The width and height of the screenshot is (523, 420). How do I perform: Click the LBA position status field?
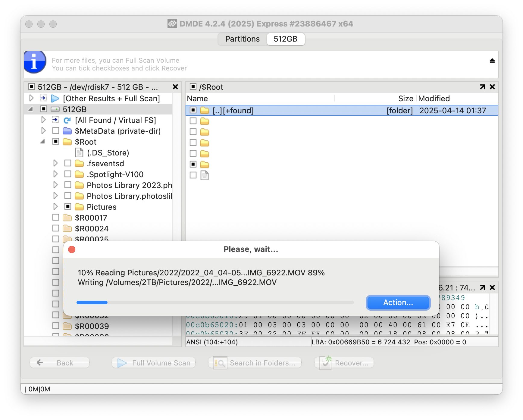(x=405, y=342)
